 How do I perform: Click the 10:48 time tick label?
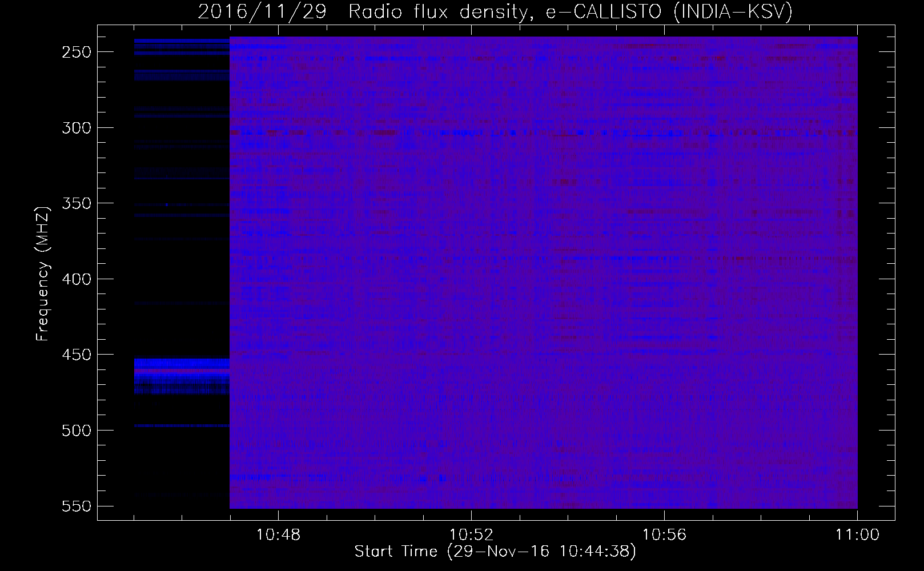pos(278,535)
